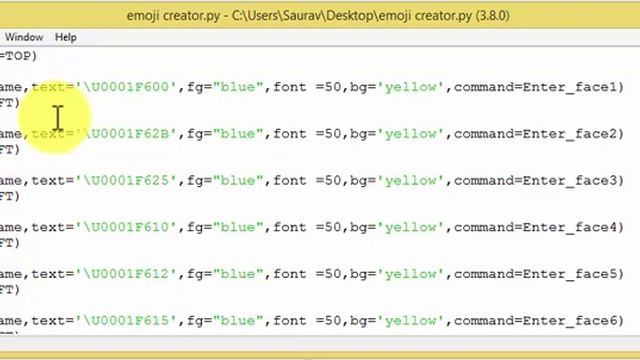Click the '\U0001F600' string in code
This screenshot has height=360, width=640.
click(x=127, y=87)
